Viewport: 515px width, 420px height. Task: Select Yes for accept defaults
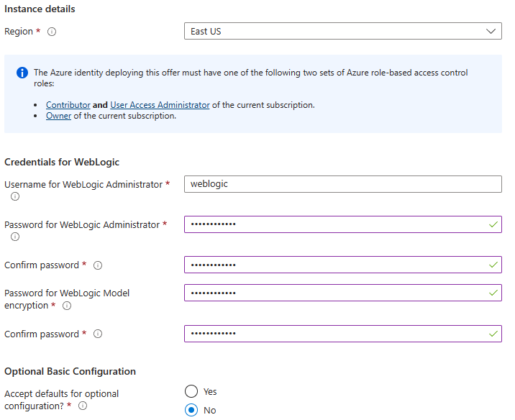pyautogui.click(x=191, y=392)
